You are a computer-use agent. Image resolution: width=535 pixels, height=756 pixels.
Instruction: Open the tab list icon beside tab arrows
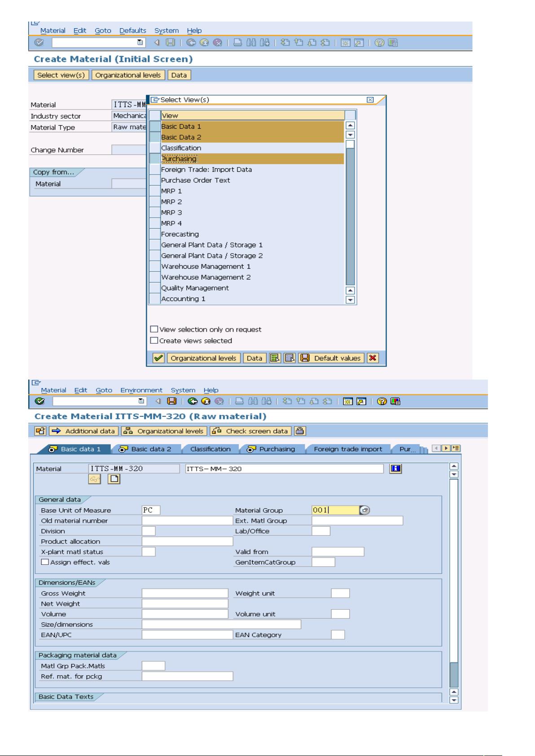coord(456,448)
